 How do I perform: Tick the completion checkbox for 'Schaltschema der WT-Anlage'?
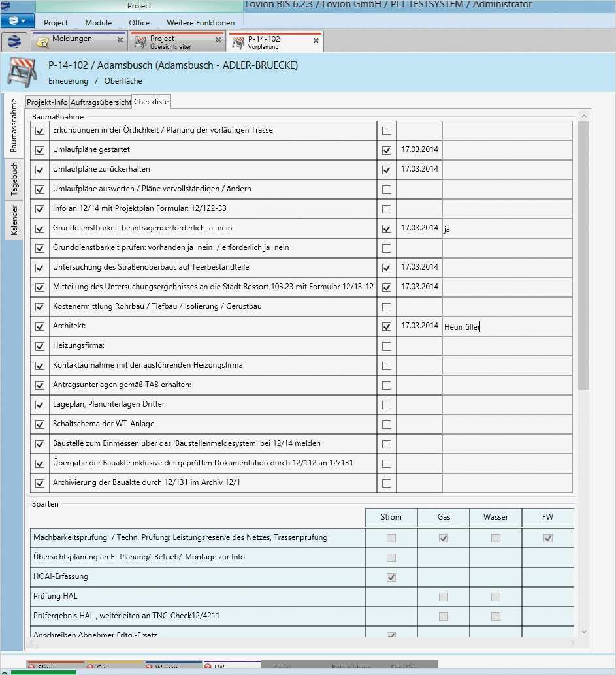click(x=387, y=424)
